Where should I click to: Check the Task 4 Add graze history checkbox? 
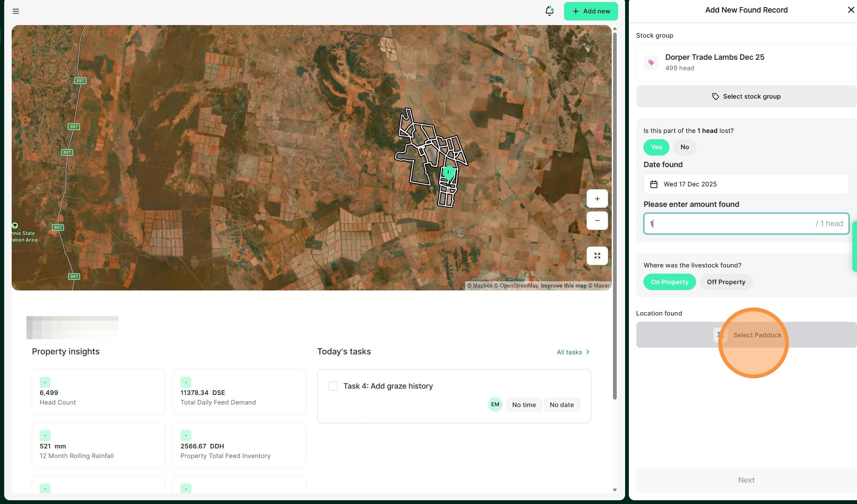[333, 386]
